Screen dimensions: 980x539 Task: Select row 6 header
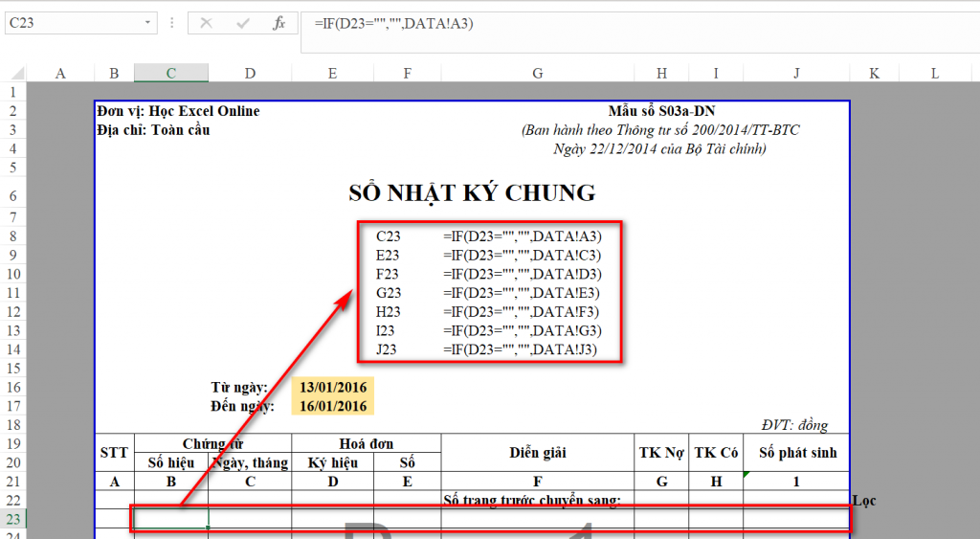tap(13, 195)
